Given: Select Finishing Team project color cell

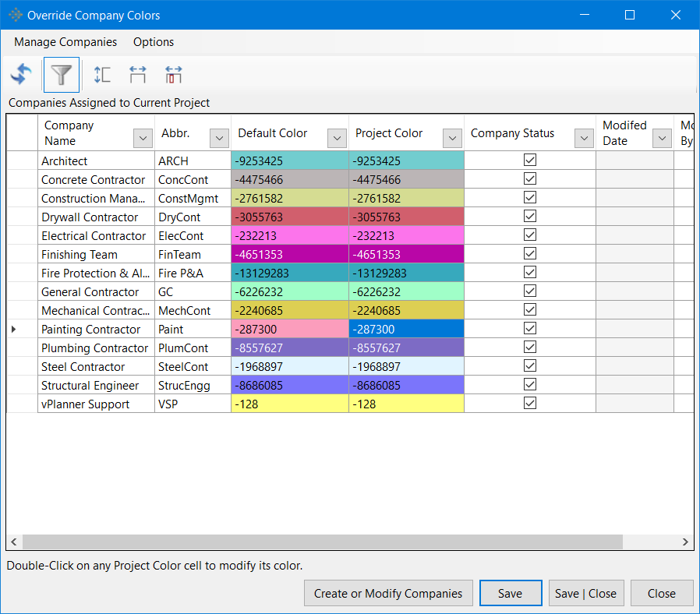Looking at the screenshot, I should pyautogui.click(x=406, y=254).
